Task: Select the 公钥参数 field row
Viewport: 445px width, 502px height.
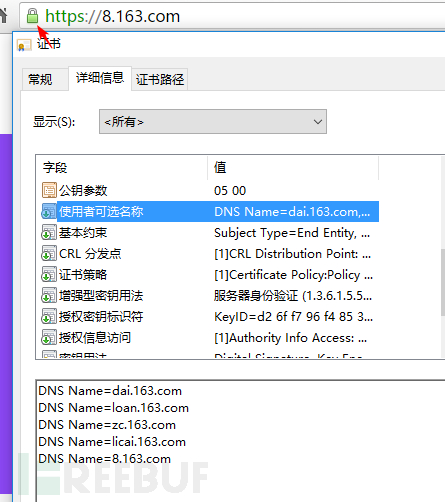Action: [x=210, y=190]
